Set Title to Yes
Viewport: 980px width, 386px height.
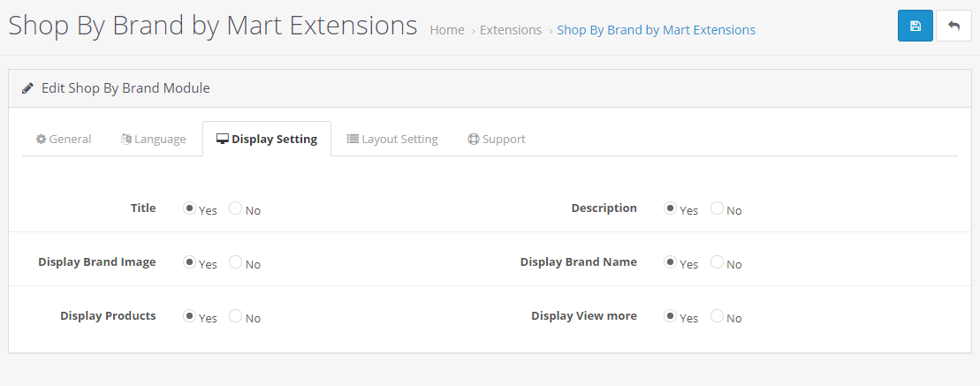pyautogui.click(x=189, y=208)
